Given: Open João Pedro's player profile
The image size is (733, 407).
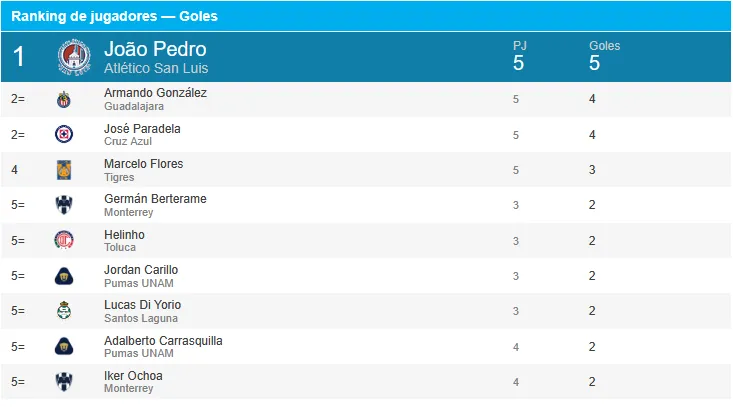Looking at the screenshot, I should 155,49.
